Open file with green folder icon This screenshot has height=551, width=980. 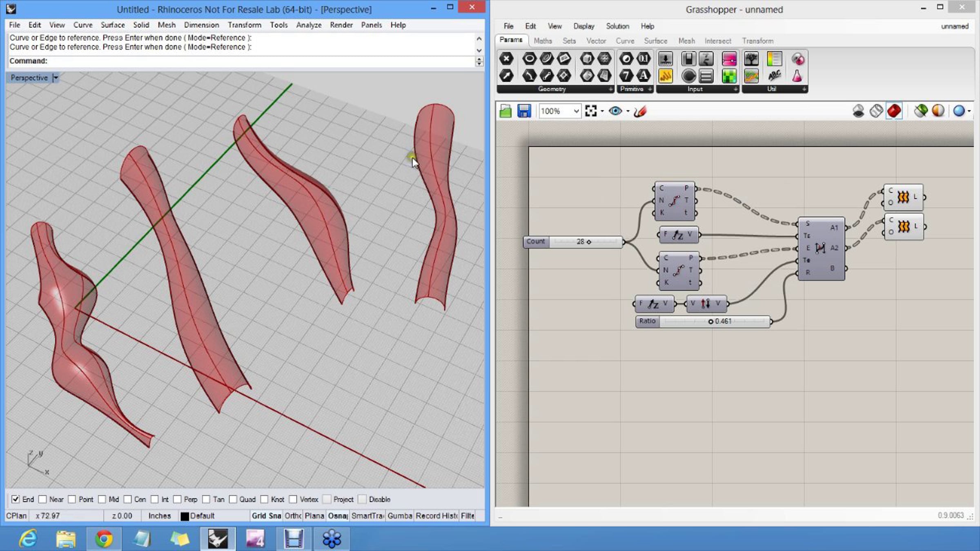pyautogui.click(x=506, y=111)
